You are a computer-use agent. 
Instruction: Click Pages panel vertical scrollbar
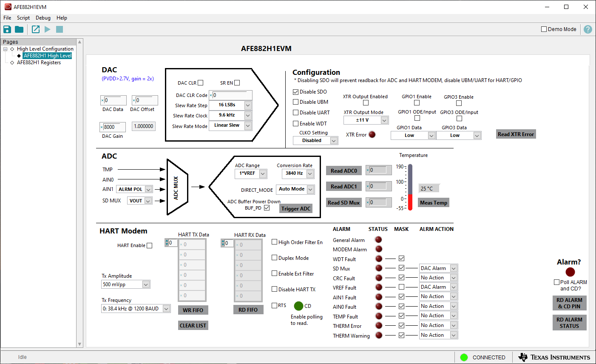pyautogui.click(x=79, y=193)
